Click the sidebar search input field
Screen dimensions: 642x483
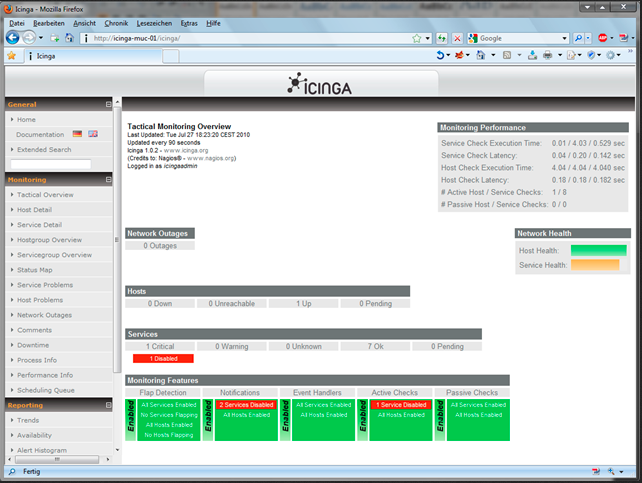[x=51, y=164]
